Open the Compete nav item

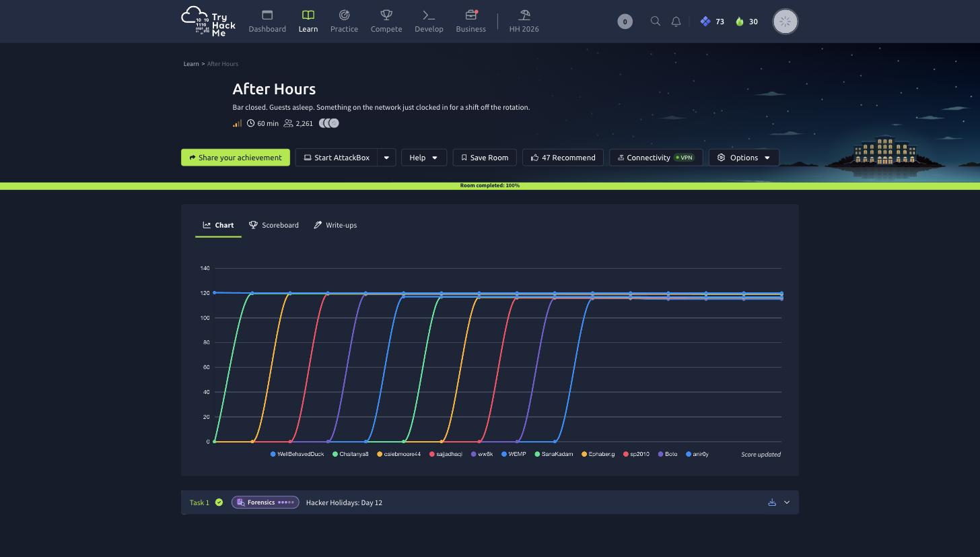(386, 21)
